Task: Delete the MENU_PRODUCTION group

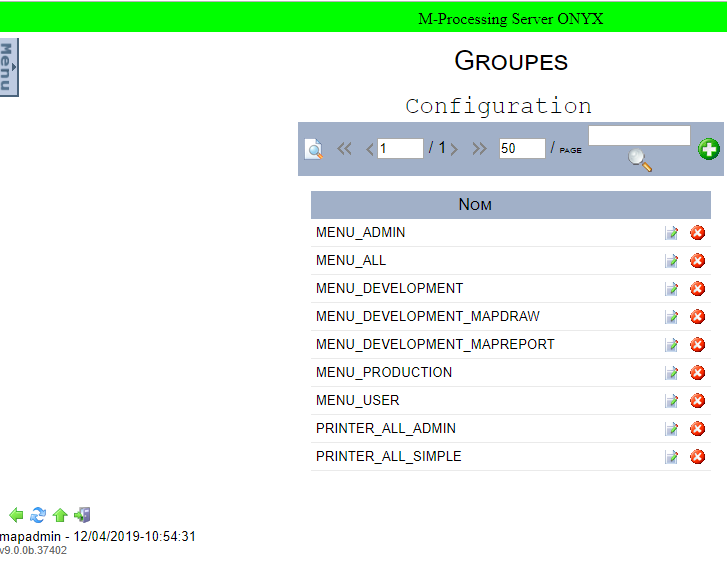Action: click(698, 373)
